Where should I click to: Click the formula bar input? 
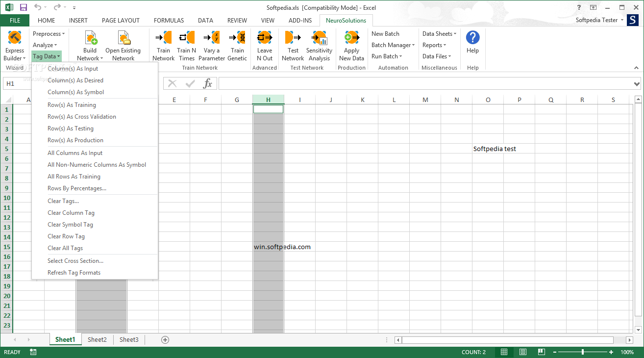coord(425,84)
